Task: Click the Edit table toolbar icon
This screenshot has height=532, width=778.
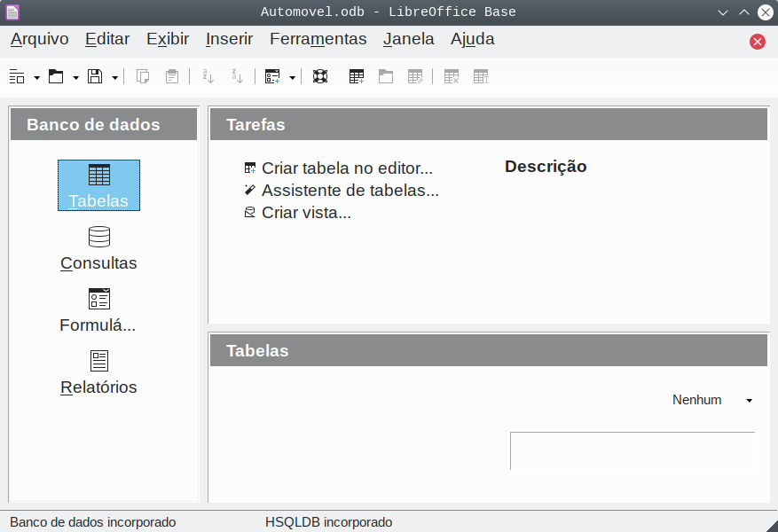Action: [x=415, y=77]
